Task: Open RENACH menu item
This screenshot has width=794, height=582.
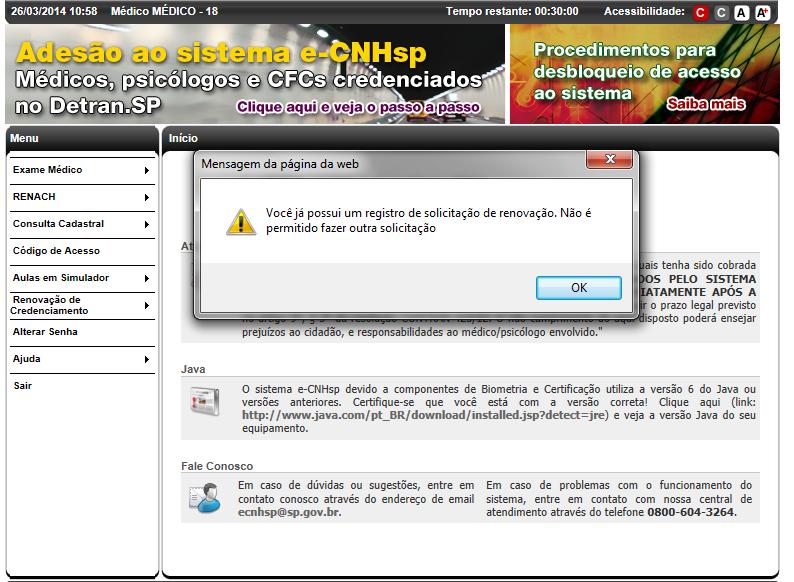Action: point(82,197)
